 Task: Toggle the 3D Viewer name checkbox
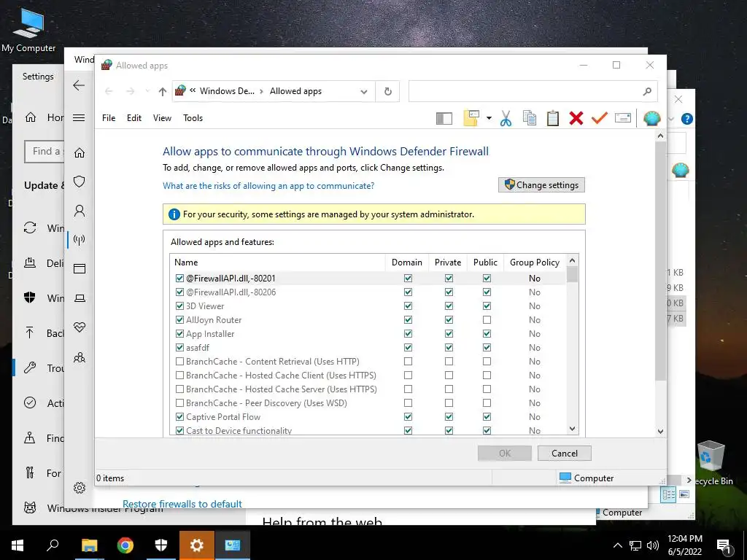(x=179, y=306)
